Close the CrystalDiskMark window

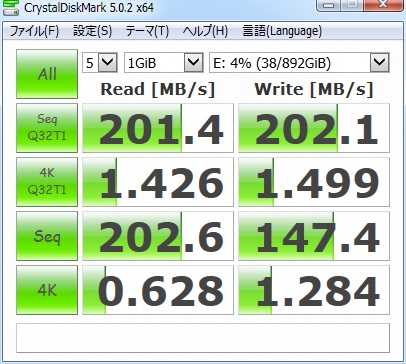(x=383, y=5)
